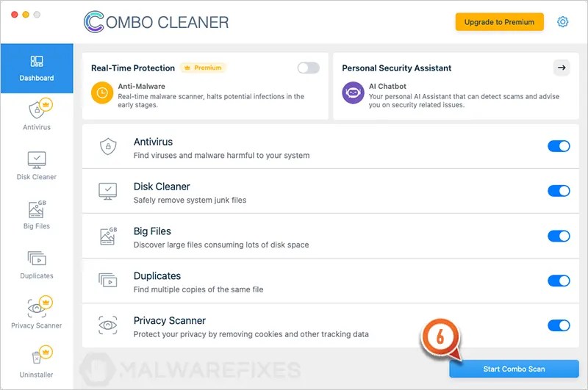Click the purple AI Chatbot robot icon
The width and height of the screenshot is (588, 390).
pos(353,93)
